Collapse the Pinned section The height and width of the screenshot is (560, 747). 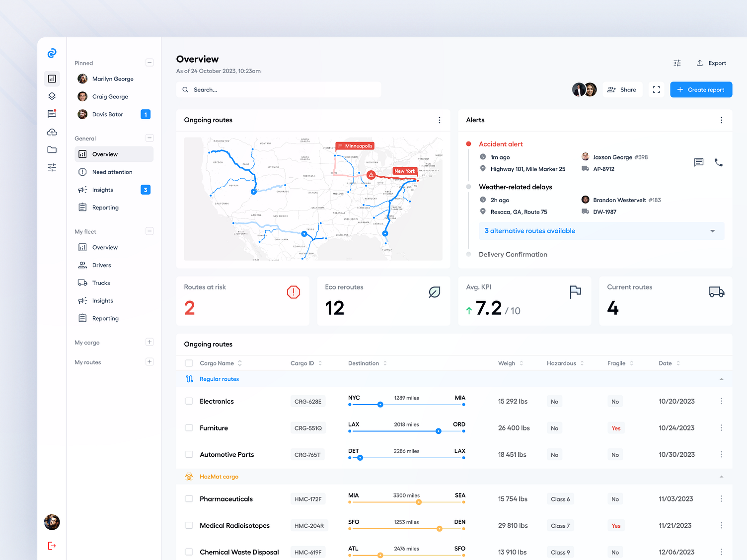(x=149, y=63)
